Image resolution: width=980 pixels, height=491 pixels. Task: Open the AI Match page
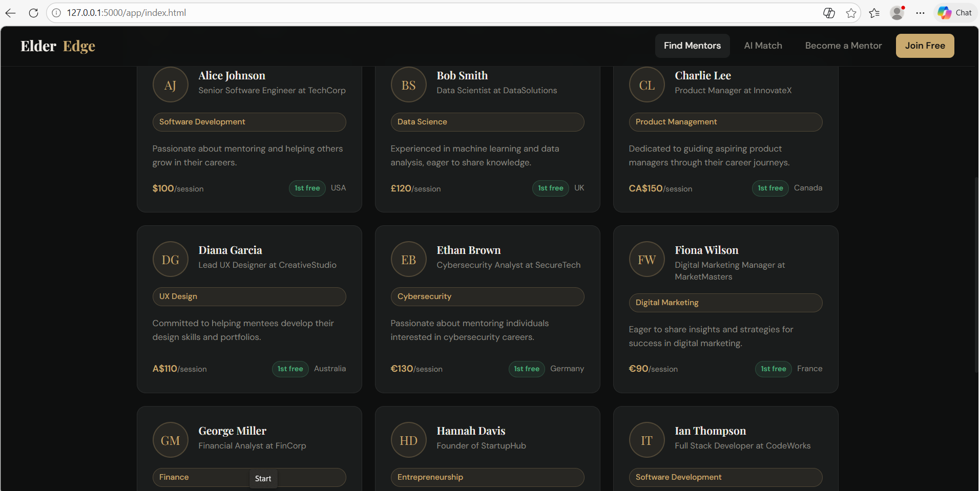pyautogui.click(x=763, y=46)
